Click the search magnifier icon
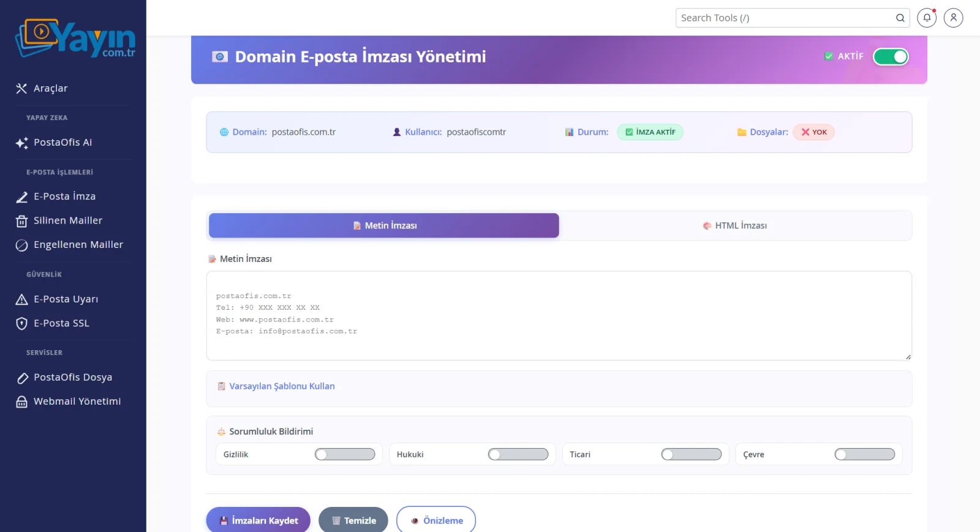This screenshot has width=980, height=532. tap(900, 18)
